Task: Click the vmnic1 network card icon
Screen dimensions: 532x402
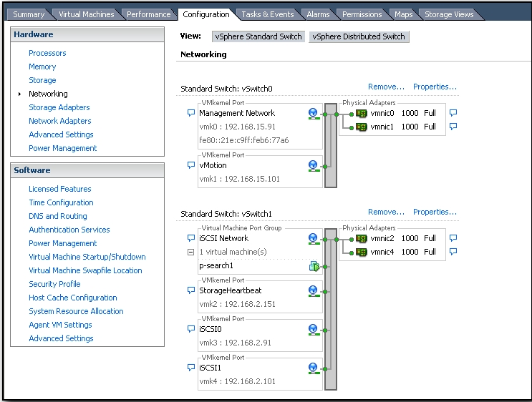Action: point(362,127)
